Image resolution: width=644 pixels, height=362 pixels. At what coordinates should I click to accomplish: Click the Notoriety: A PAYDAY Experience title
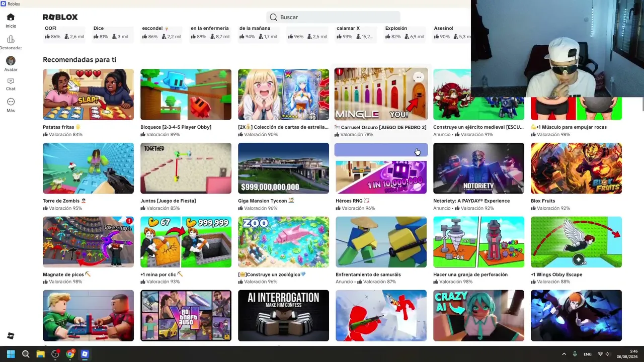pos(471,201)
